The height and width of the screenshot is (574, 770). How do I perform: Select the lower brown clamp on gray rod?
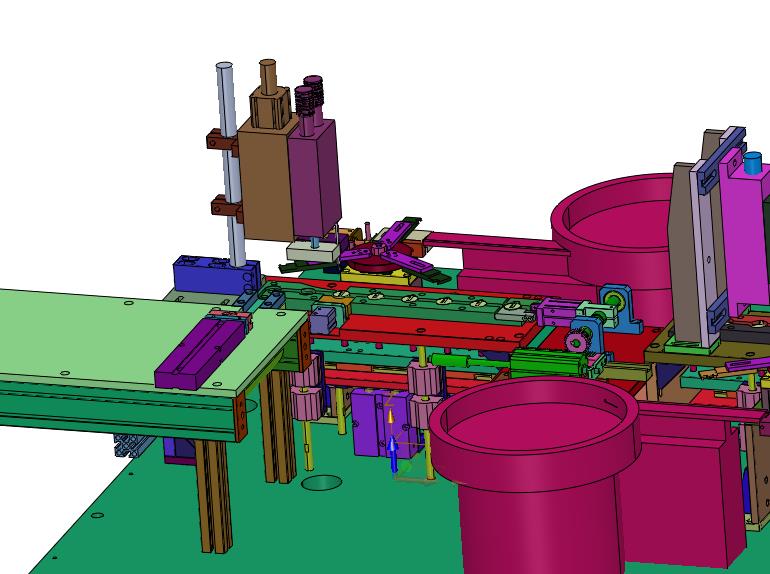227,208
